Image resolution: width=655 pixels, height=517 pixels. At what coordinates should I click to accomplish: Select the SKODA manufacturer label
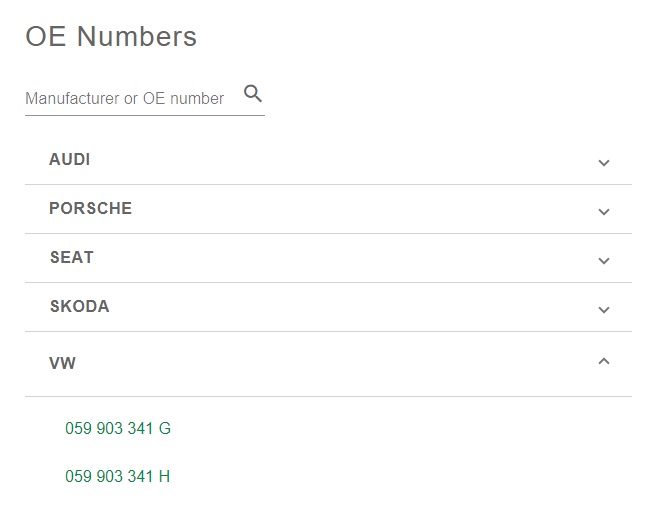79,307
